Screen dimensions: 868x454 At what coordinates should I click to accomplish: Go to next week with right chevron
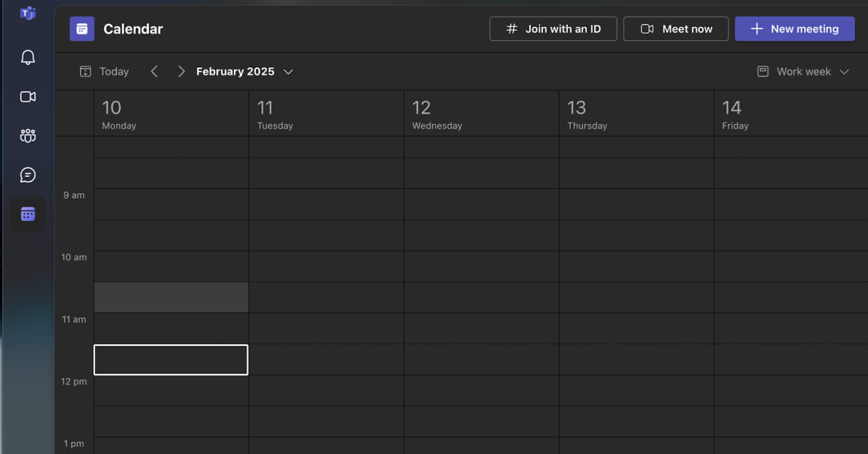coord(181,71)
